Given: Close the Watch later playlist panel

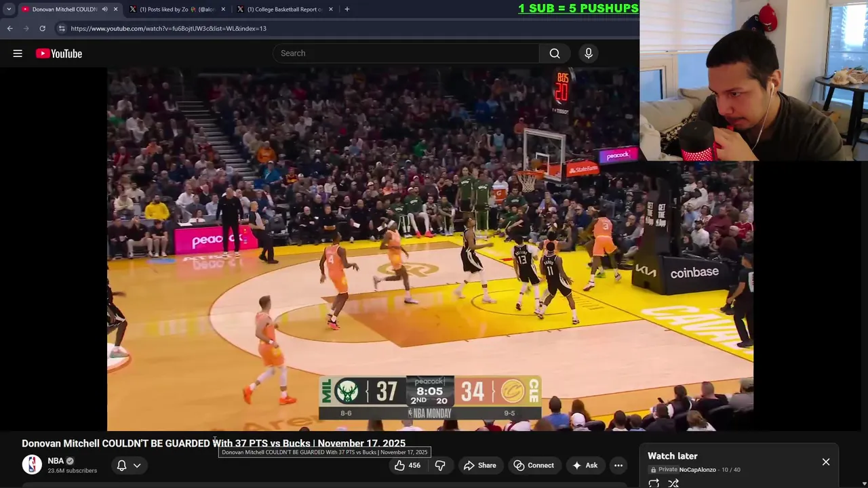Looking at the screenshot, I should pyautogui.click(x=826, y=462).
